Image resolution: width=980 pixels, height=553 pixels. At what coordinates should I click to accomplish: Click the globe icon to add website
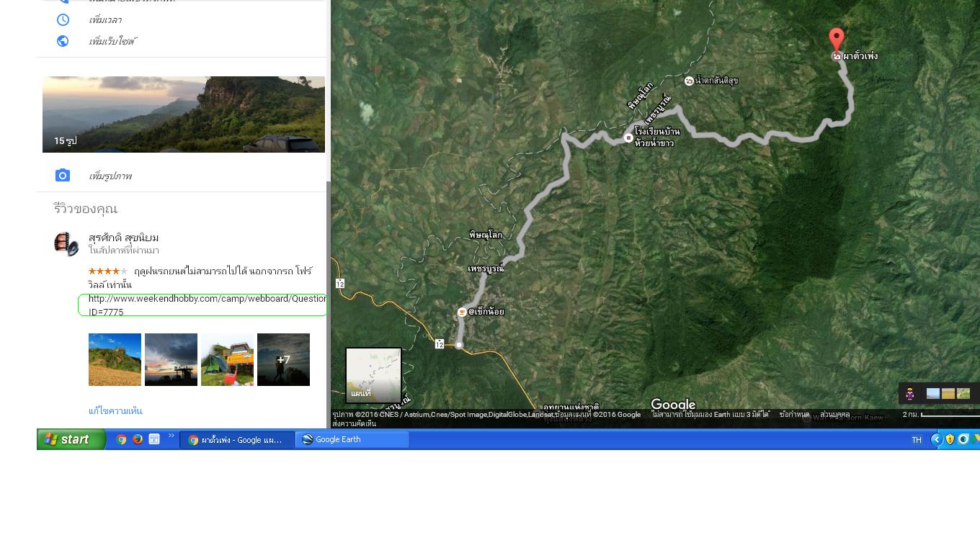63,41
